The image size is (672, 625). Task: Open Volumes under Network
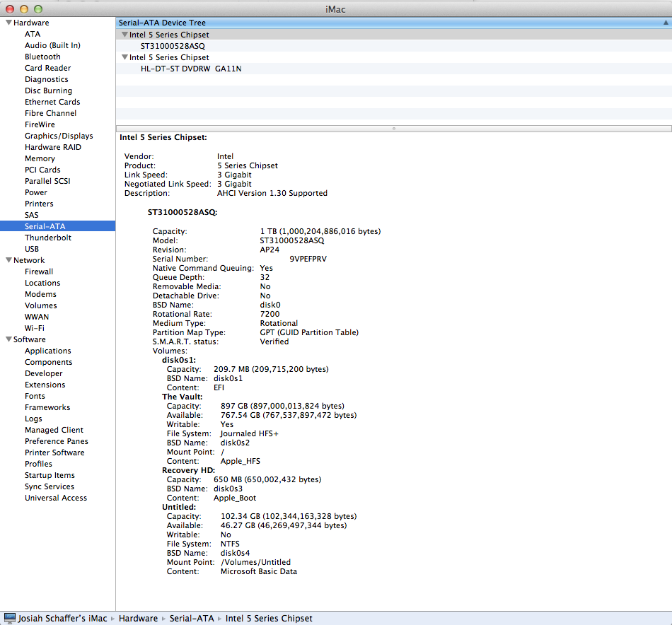[x=41, y=306]
